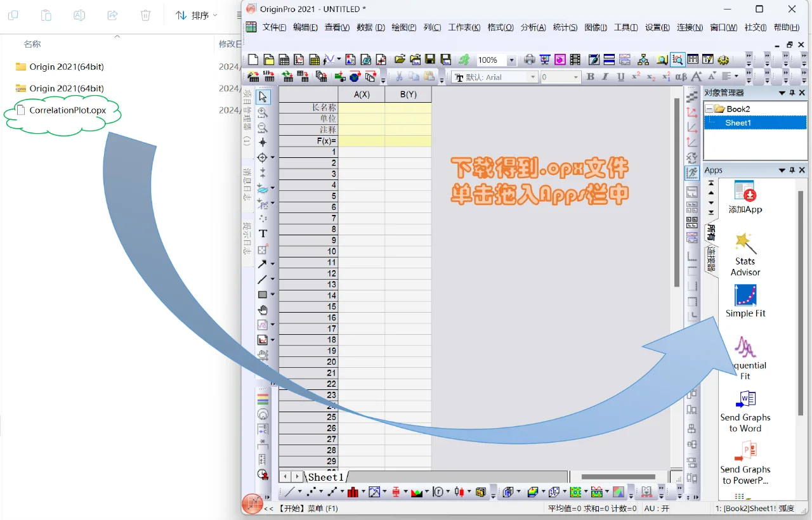Launch the Simple Fit app
The height and width of the screenshot is (520, 812).
[x=745, y=301]
